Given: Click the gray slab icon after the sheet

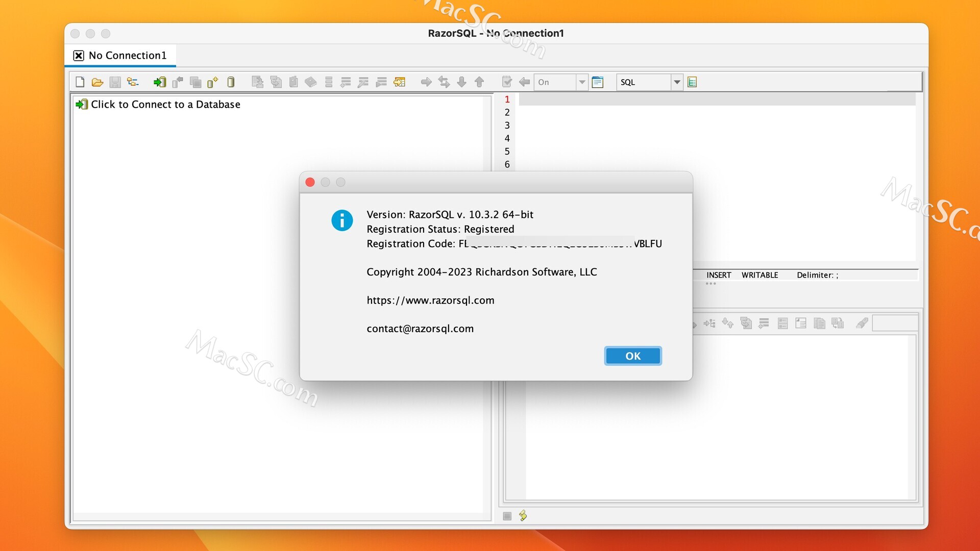Looking at the screenshot, I should coord(311,82).
